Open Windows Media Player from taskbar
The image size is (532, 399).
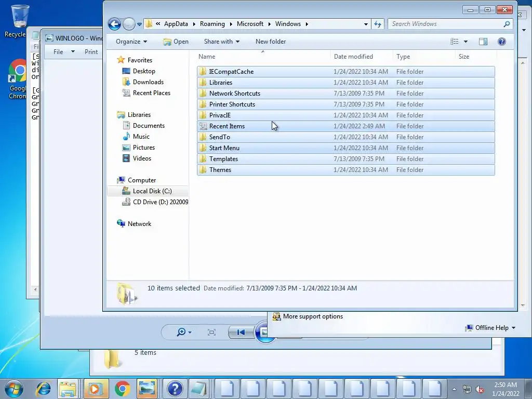[x=96, y=389]
